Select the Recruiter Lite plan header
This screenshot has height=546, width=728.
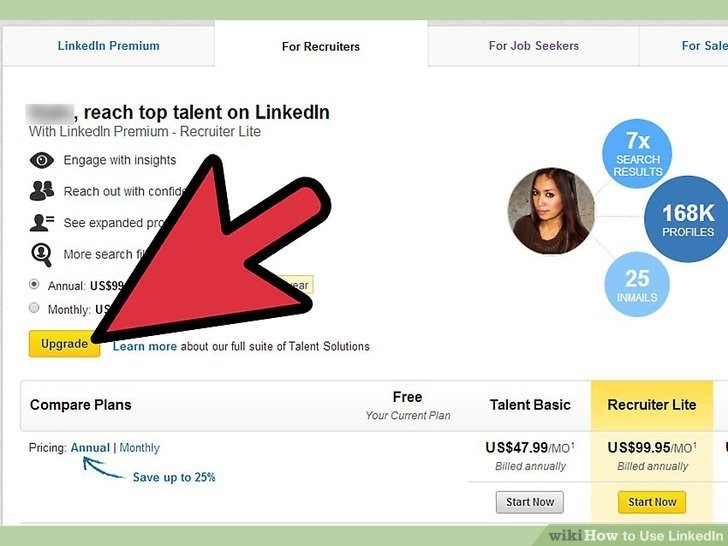tap(652, 405)
